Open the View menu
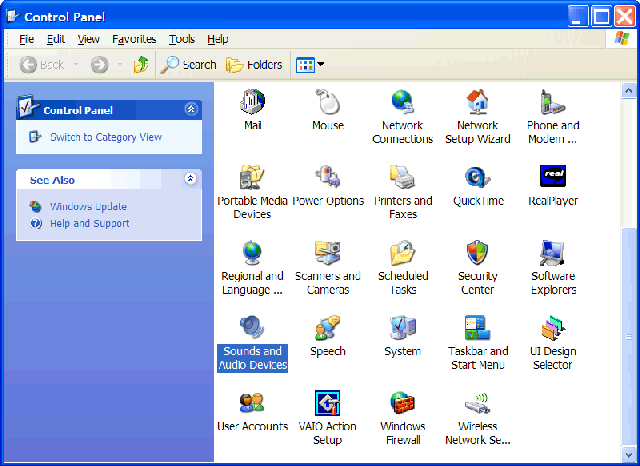This screenshot has width=640, height=466. (x=88, y=39)
